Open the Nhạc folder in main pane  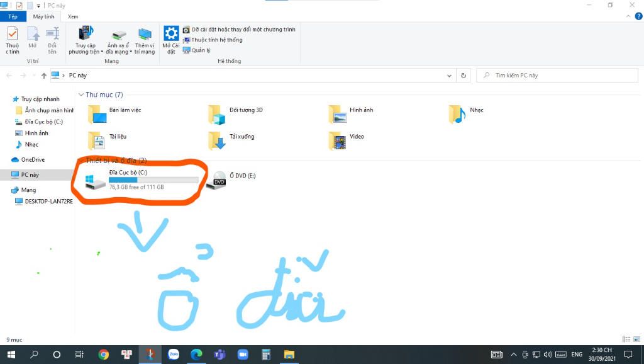click(466, 114)
